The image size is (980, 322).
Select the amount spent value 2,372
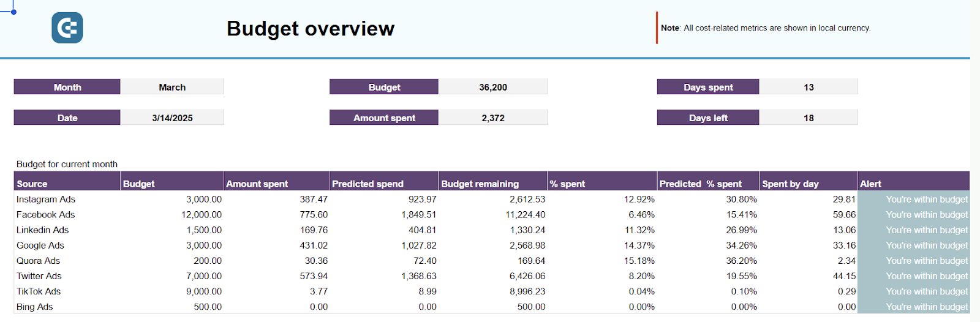pyautogui.click(x=493, y=118)
